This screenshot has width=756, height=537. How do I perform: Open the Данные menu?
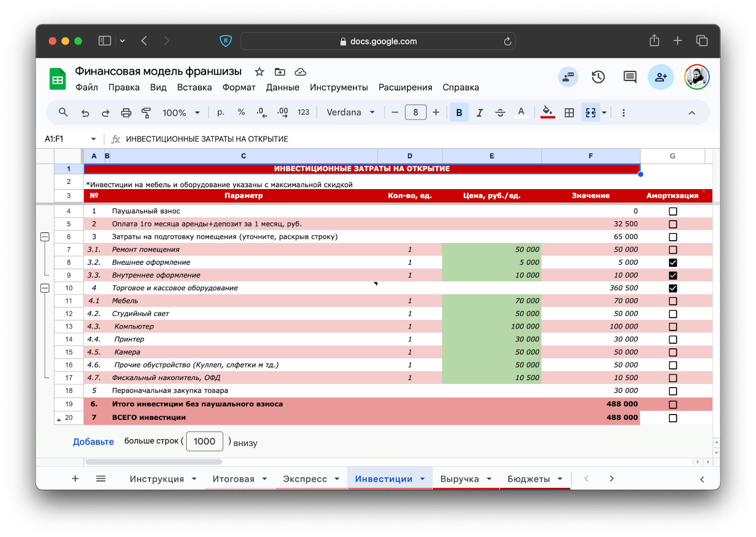coord(282,87)
